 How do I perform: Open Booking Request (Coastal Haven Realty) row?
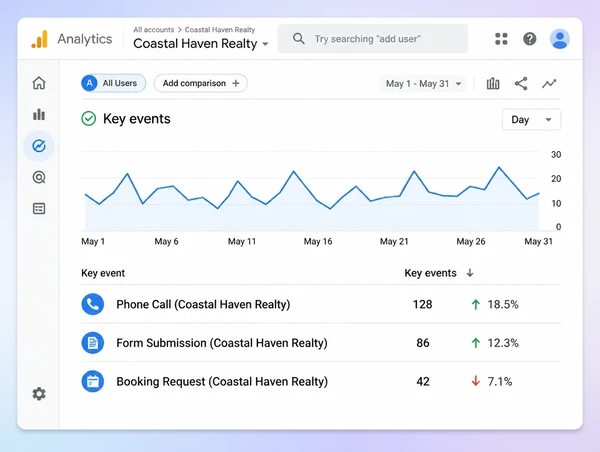pos(321,381)
